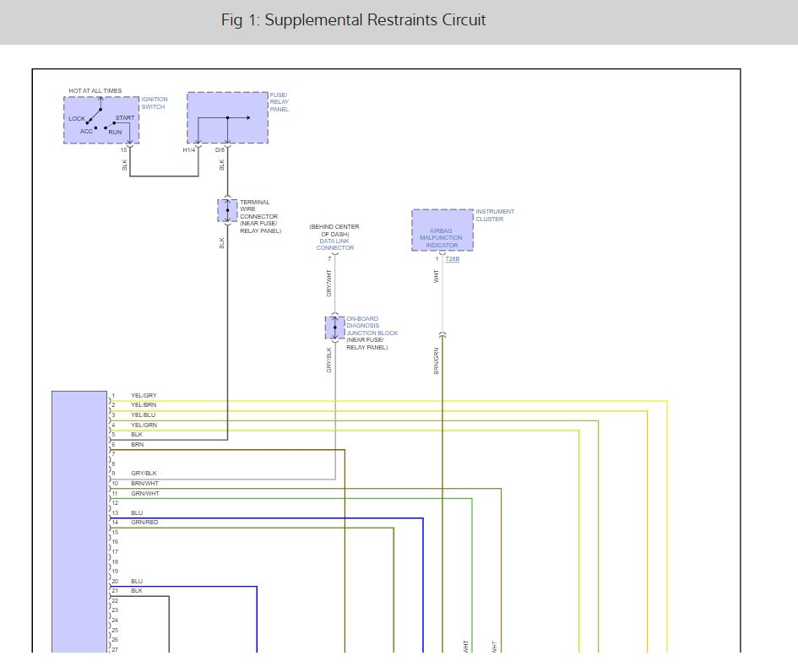Click the IGNITION SWITCH label link
This screenshot has width=798, height=672.
point(155,103)
